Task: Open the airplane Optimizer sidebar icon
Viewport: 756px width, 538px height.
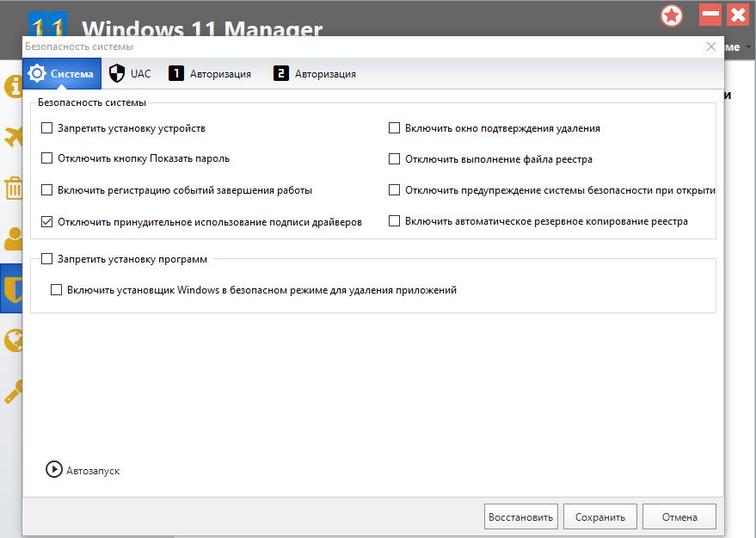Action: (x=14, y=137)
